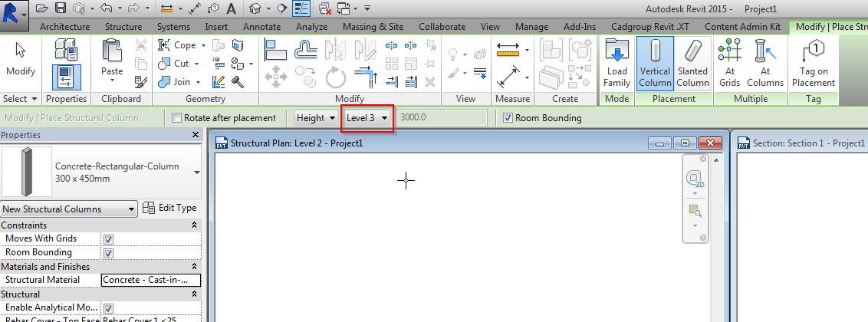868x322 pixels.
Task: Select the Match Type Properties paintbrush icon
Action: [140, 82]
